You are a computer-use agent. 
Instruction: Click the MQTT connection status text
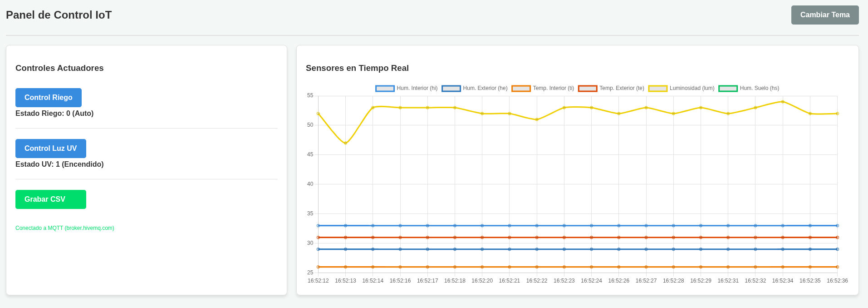[x=65, y=228]
